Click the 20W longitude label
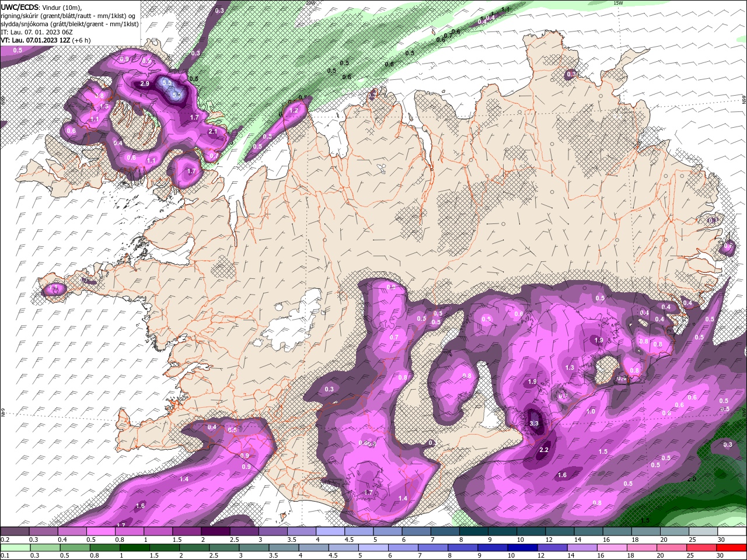 tap(310, 3)
